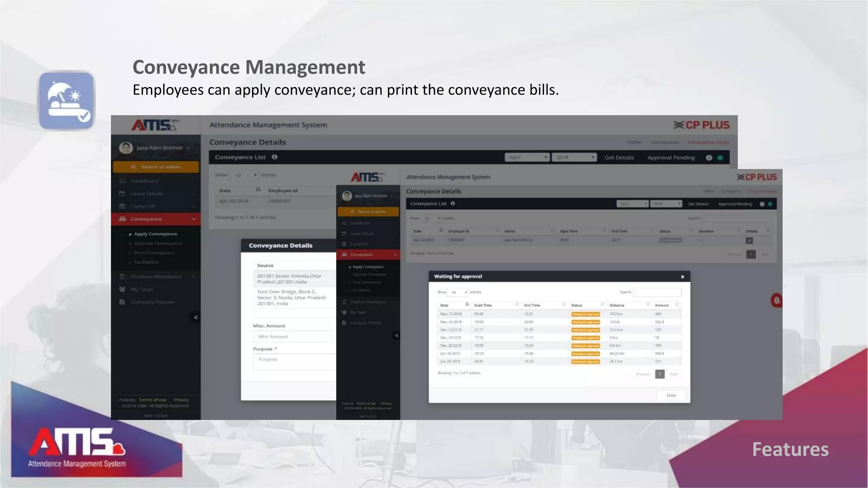Select Apply Conveyance in rear window sidebar

click(x=156, y=234)
